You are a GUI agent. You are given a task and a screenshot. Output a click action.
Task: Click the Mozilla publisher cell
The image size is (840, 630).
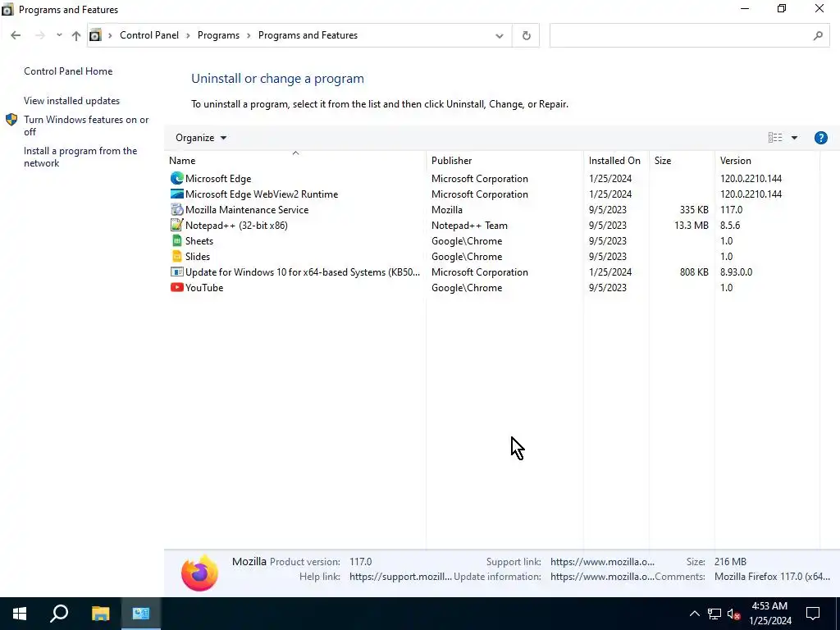(447, 209)
